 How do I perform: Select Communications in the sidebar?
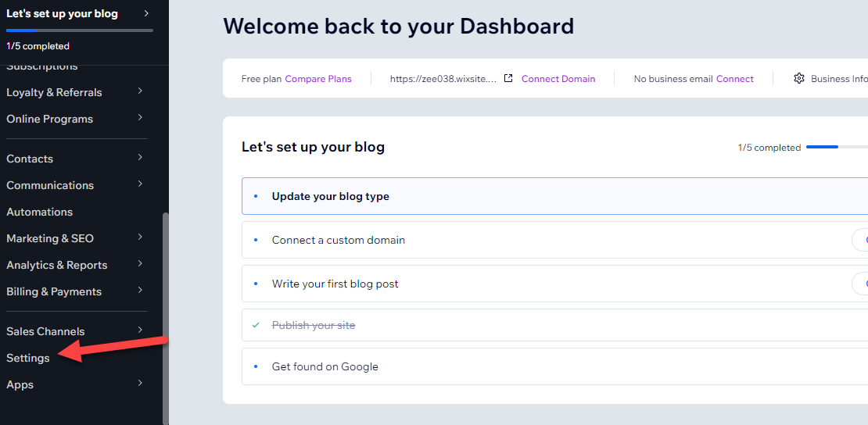tap(50, 185)
